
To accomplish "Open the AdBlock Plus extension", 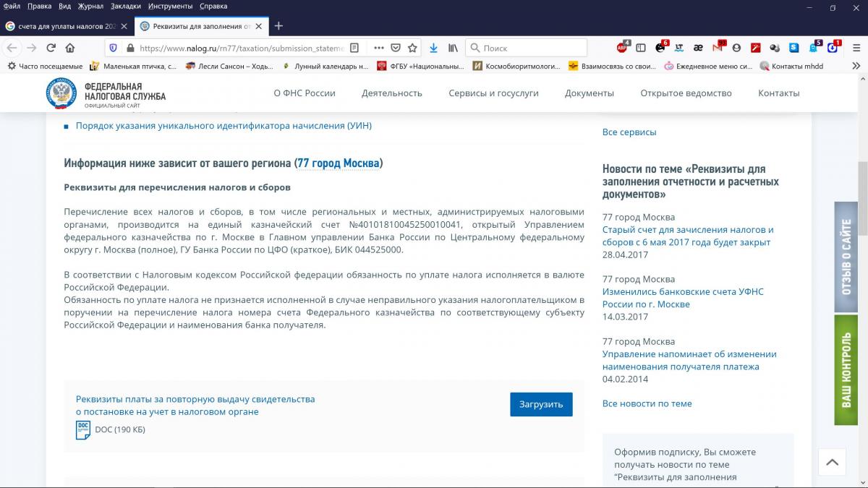I will (x=622, y=48).
